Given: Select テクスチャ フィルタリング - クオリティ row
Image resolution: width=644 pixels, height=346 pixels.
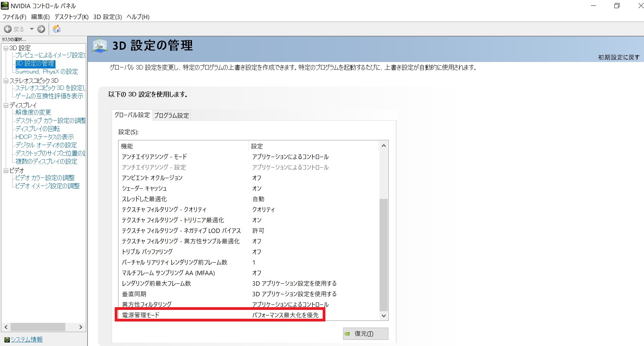Looking at the screenshot, I should coord(249,209).
